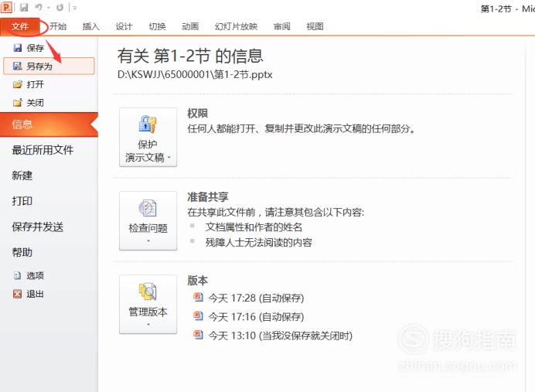
Task: Open 保存并发送 in the sidebar
Action: pyautogui.click(x=38, y=227)
